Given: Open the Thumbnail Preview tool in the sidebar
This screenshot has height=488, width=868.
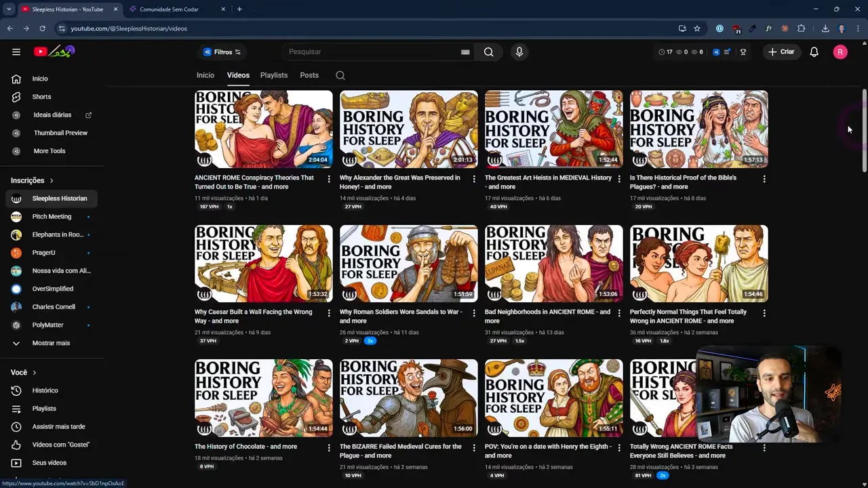Looking at the screenshot, I should pyautogui.click(x=60, y=132).
